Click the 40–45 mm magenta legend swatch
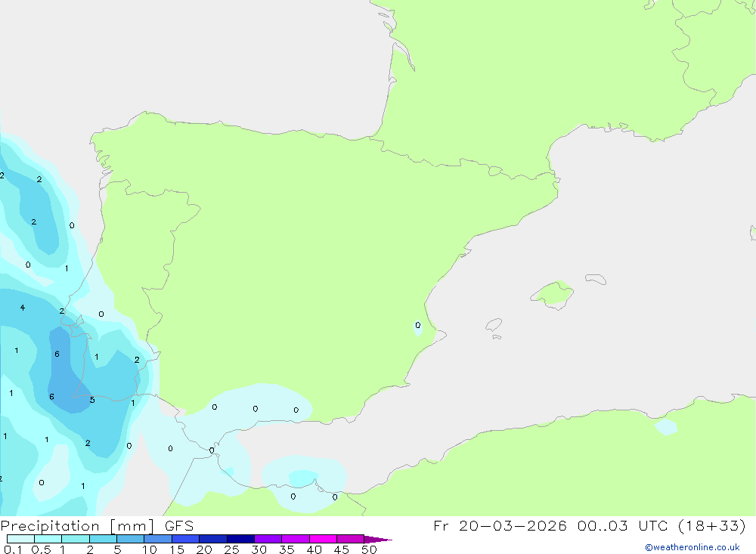Image resolution: width=756 pixels, height=554 pixels. (323, 539)
